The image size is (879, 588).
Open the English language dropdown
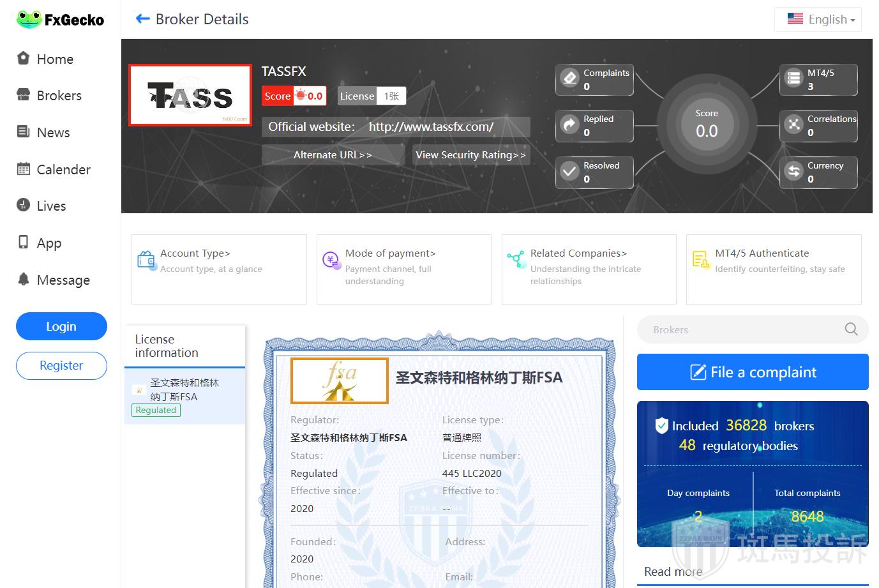(x=819, y=19)
